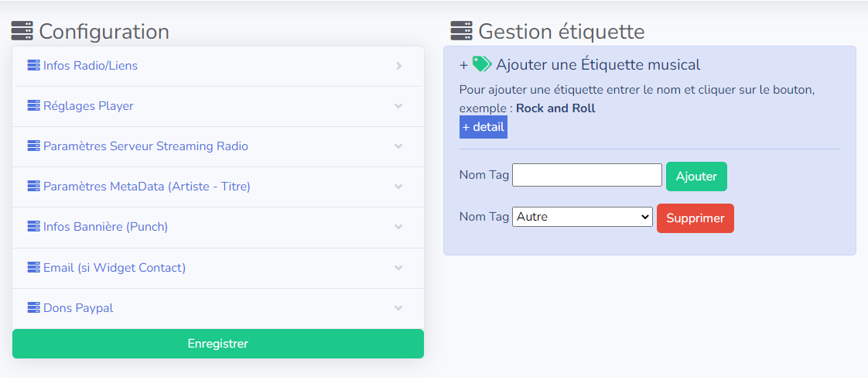
Task: Click the list icon next to Infos Radio/Liens
Action: tap(34, 65)
